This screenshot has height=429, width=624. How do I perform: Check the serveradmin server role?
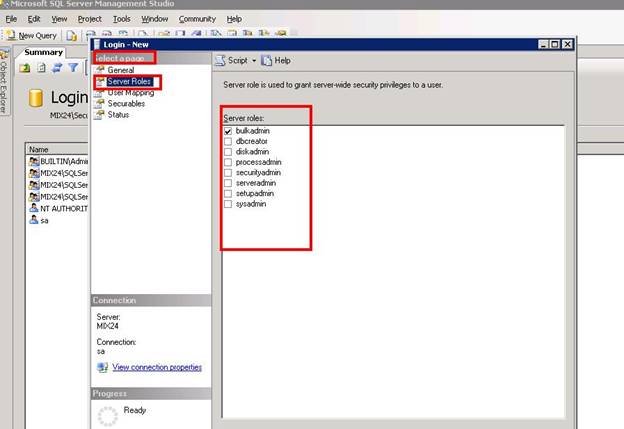click(228, 183)
